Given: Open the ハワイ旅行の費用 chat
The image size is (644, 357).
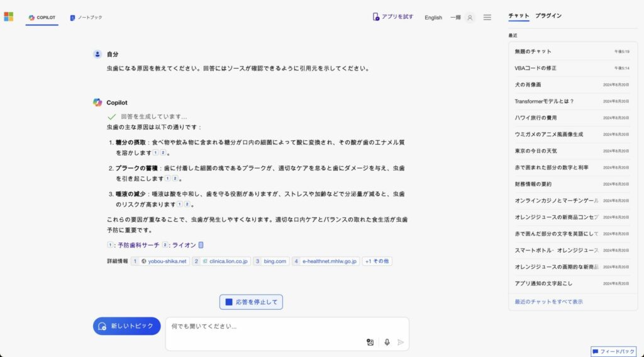Looking at the screenshot, I should [x=572, y=118].
